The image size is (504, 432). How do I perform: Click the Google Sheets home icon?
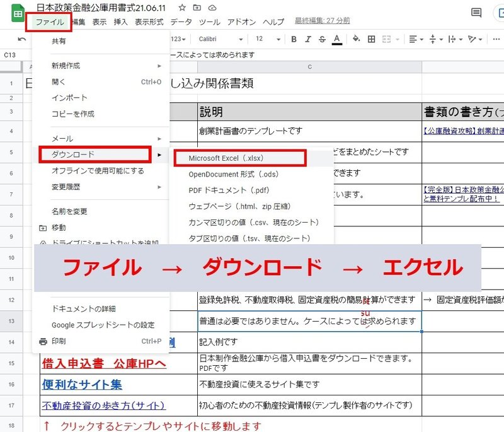[x=18, y=13]
